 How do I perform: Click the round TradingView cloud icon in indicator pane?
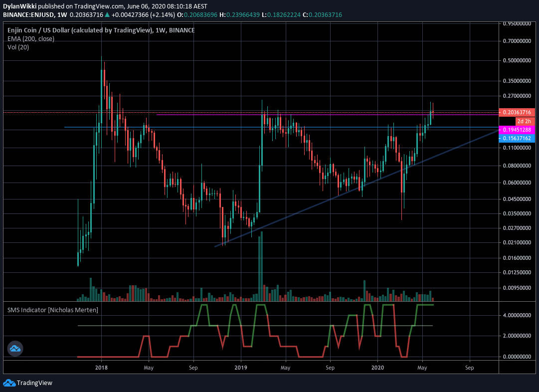15,349
